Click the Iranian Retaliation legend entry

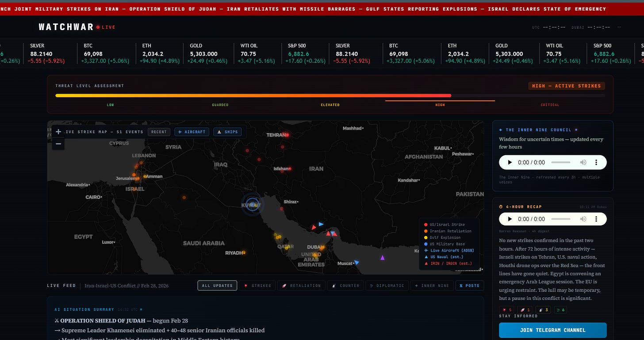click(448, 231)
